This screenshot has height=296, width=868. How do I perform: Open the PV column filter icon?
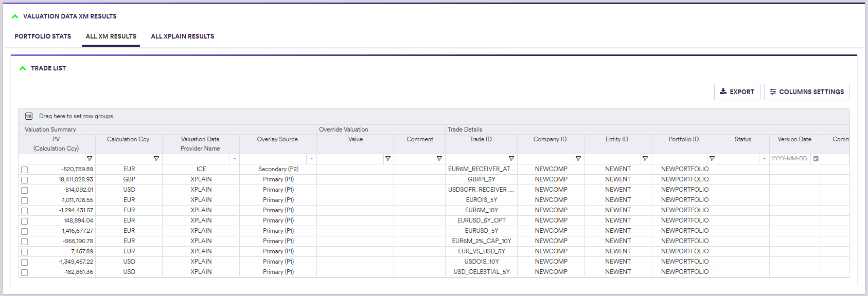(90, 159)
